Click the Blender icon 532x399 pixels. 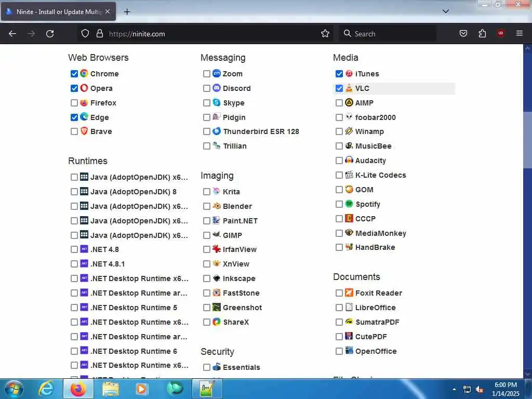click(x=217, y=206)
